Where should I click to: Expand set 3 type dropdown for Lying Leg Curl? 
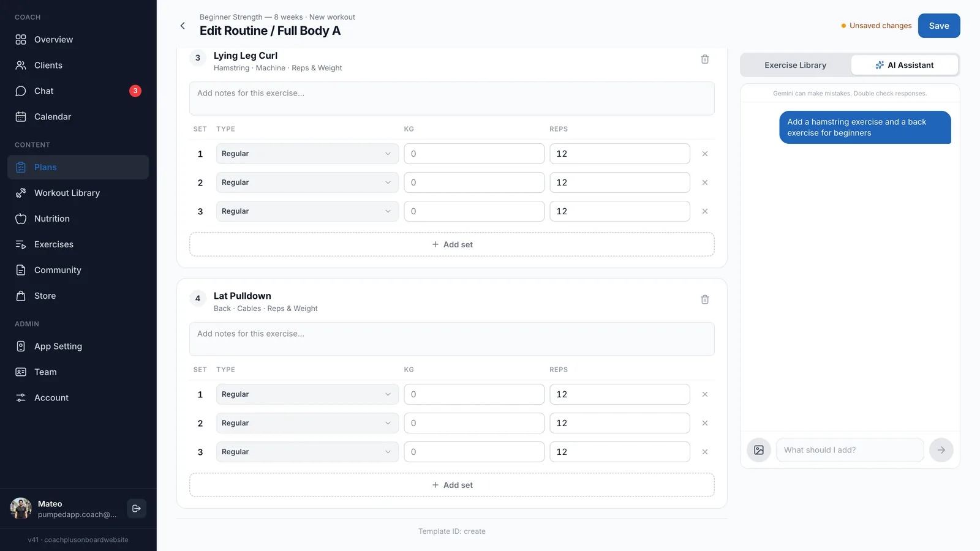pos(307,211)
